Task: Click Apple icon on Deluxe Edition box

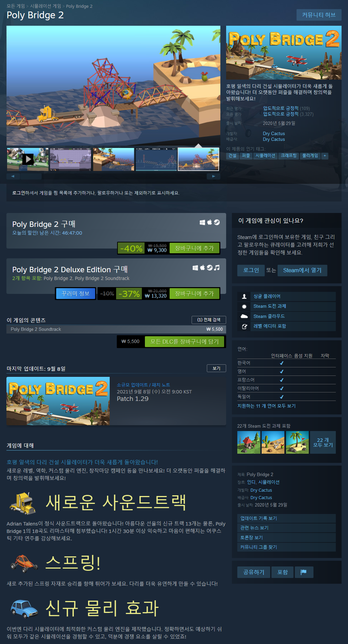Action: [202, 267]
